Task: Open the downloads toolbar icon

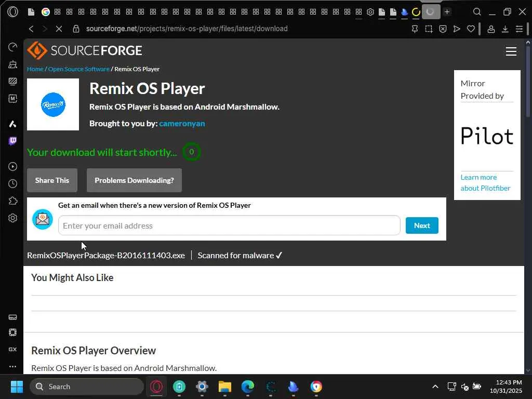Action: (x=505, y=29)
